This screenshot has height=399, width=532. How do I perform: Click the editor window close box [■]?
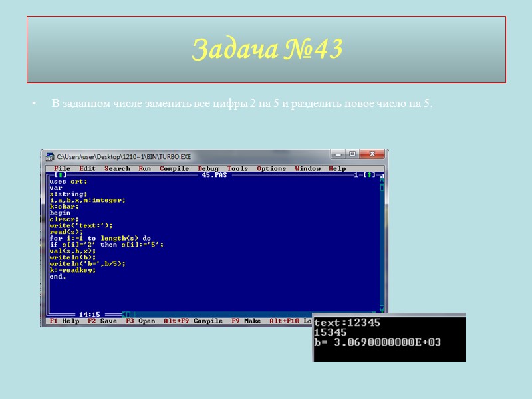[x=61, y=175]
